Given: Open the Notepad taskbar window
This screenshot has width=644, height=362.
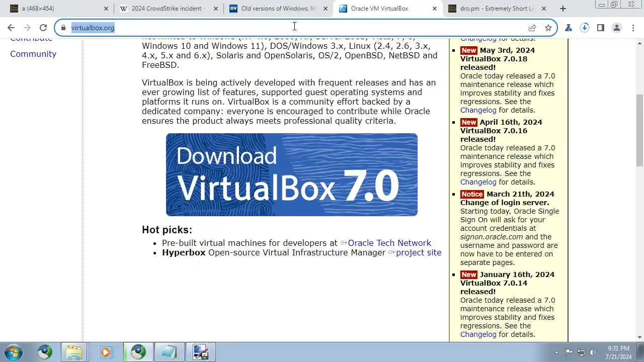Looking at the screenshot, I should [170, 352].
